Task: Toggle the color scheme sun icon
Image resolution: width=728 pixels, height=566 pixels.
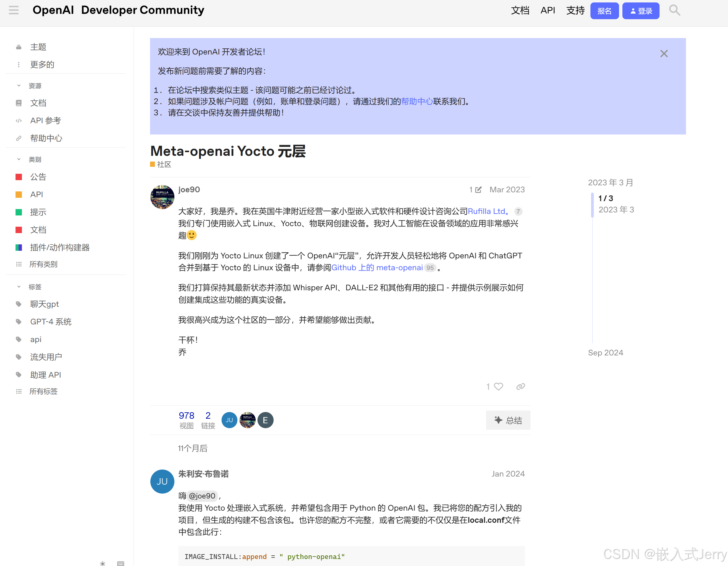Action: pos(103,563)
